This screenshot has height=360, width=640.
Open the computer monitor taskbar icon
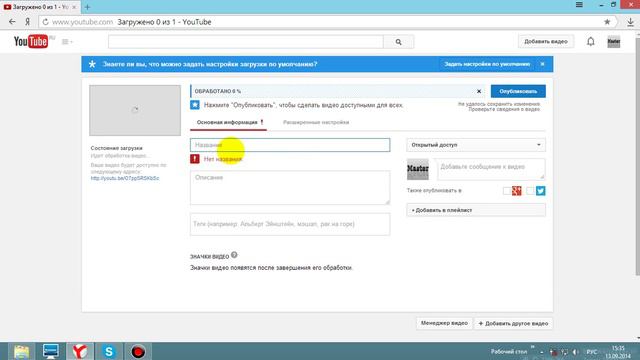coord(51,351)
